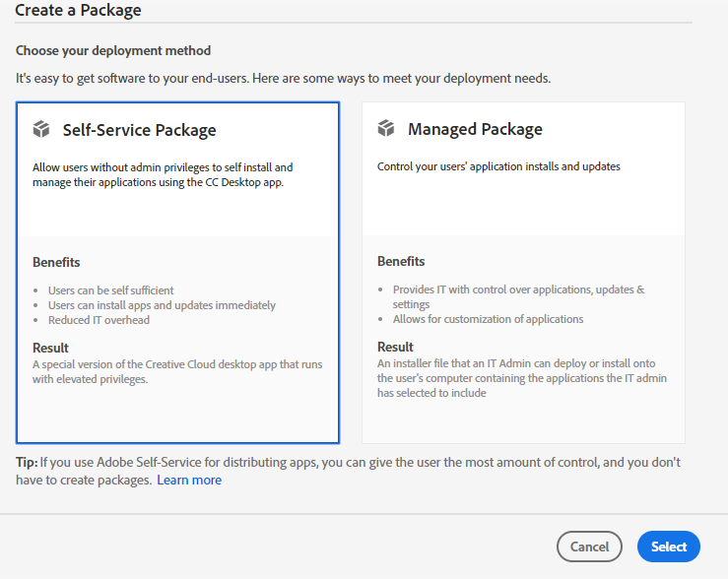Open the Learn more link

click(189, 480)
